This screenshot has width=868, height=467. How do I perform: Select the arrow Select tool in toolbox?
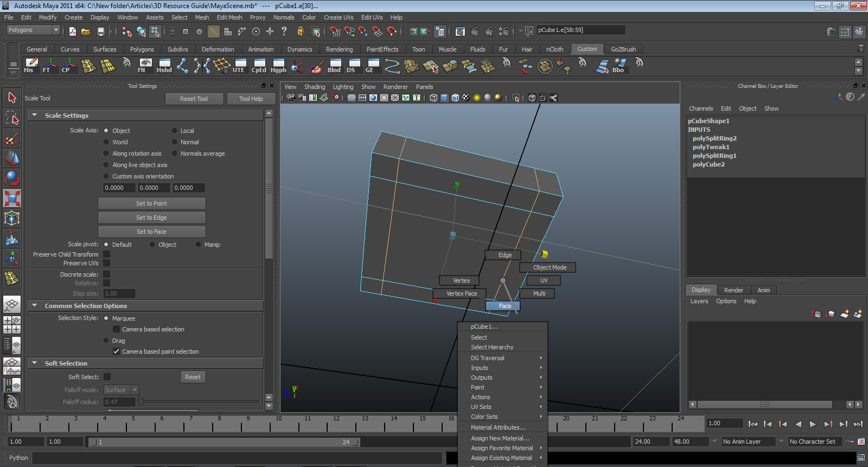tap(12, 98)
